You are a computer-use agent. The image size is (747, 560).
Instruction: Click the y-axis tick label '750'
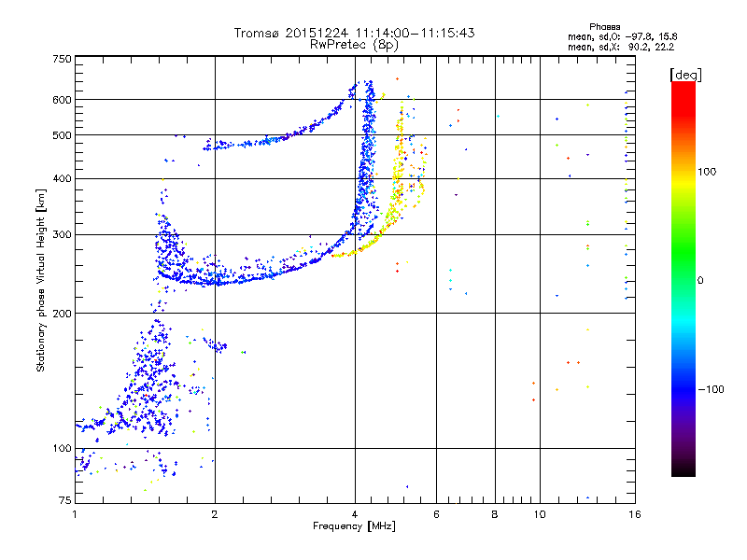tap(62, 59)
